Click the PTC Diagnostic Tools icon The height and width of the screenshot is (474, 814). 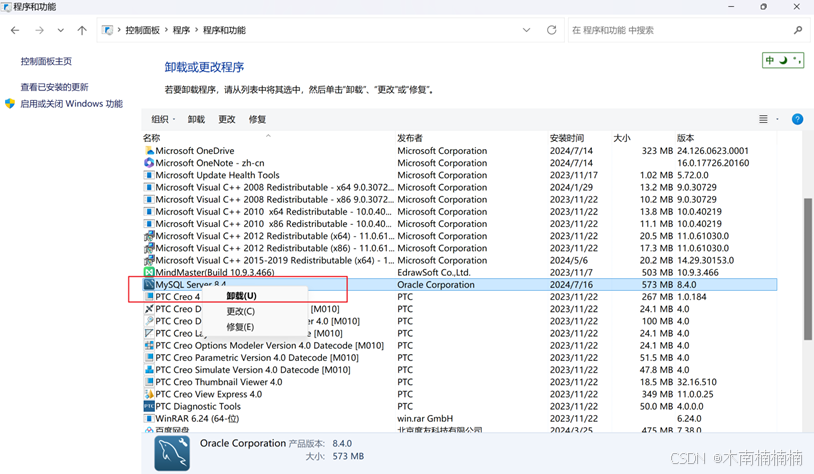(149, 406)
